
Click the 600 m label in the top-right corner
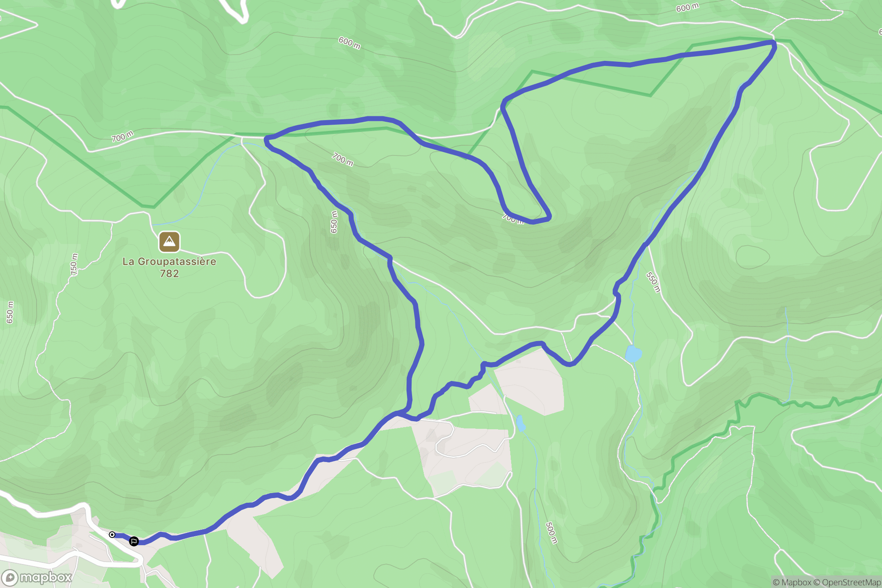(688, 7)
